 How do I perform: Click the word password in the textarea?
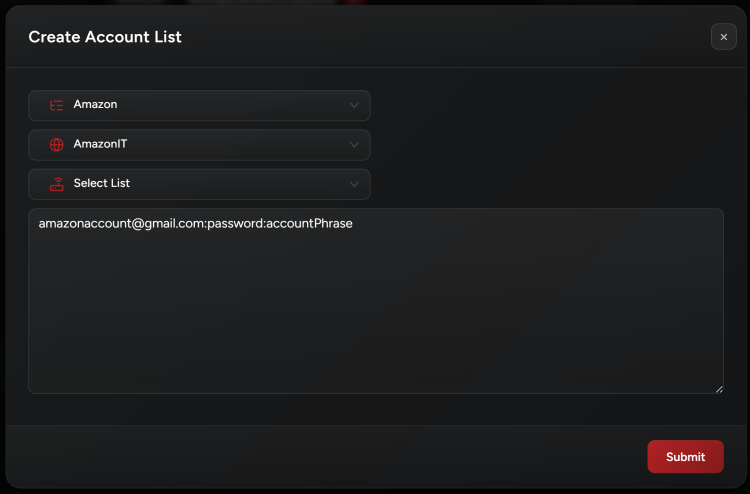235,224
